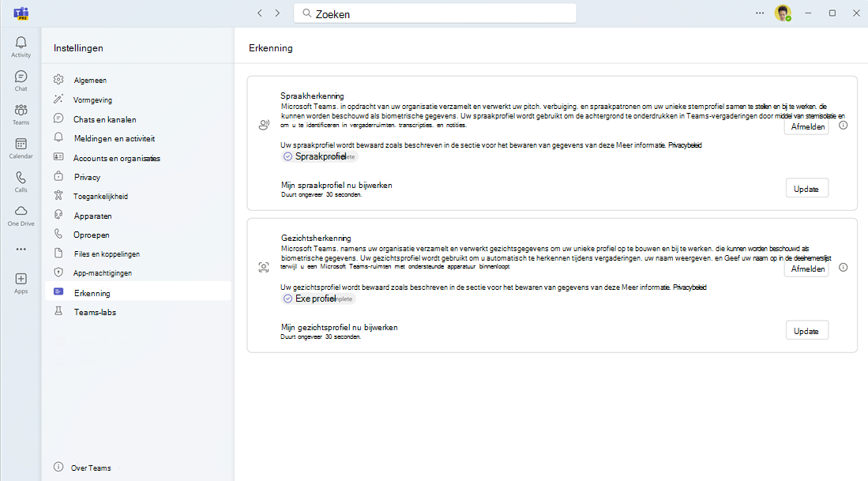Image resolution: width=868 pixels, height=481 pixels.
Task: Click the face recognition scan icon
Action: point(264,267)
